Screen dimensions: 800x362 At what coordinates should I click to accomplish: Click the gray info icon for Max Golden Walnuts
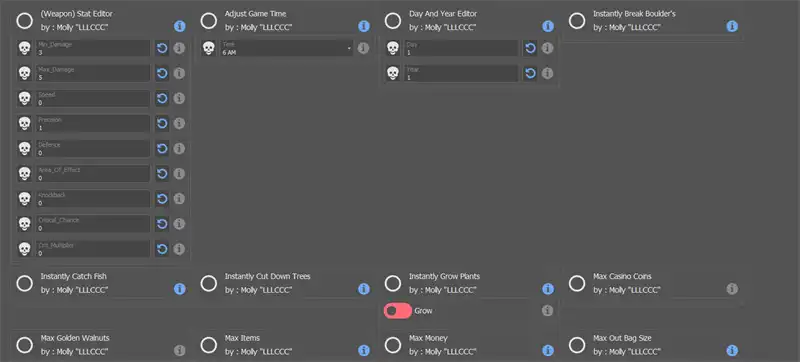[179, 350]
